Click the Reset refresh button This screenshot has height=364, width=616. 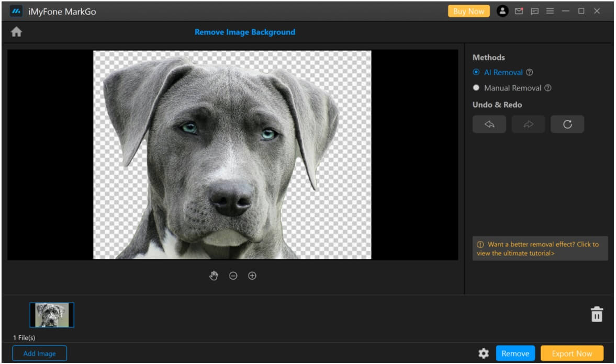(x=567, y=124)
